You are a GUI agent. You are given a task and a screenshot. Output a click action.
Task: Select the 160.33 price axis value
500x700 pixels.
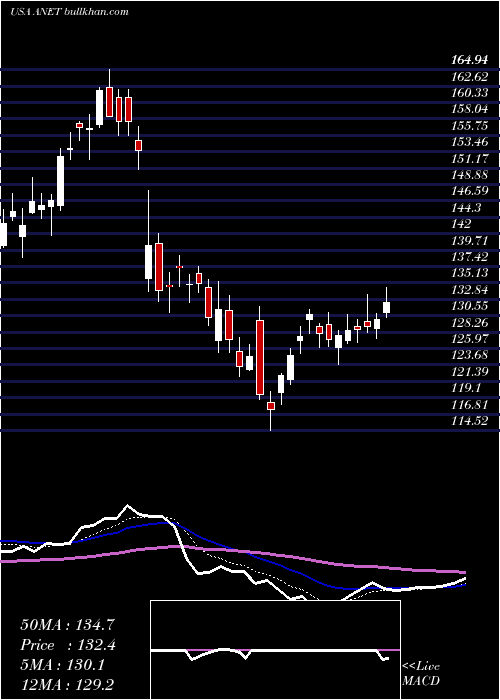click(469, 93)
